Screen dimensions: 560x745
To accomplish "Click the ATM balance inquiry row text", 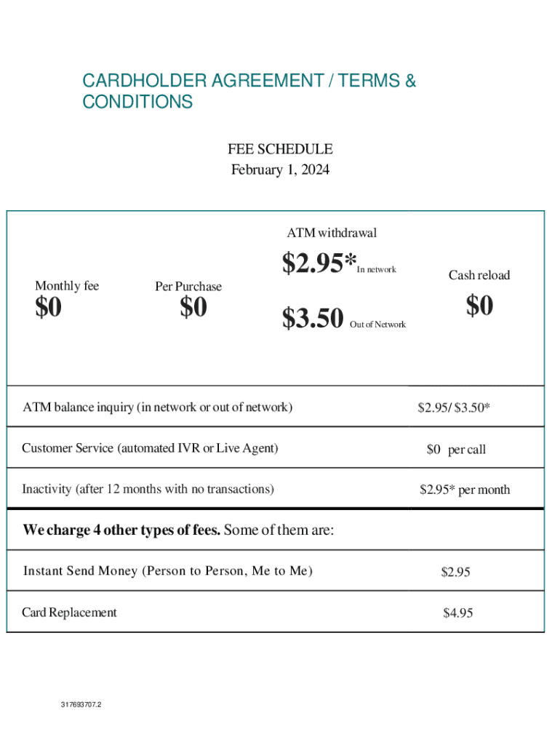I will tap(158, 407).
